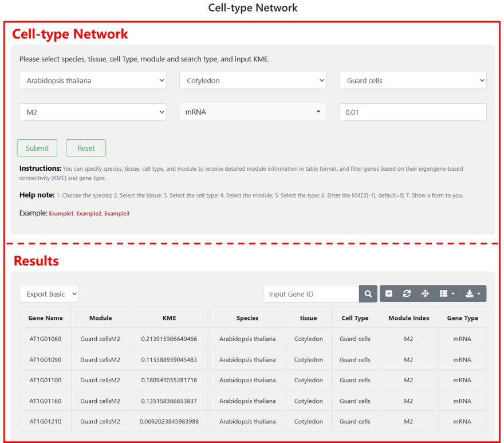Viewport: 504px width, 443px height.
Task: Open the export download icon menu
Action: (x=472, y=294)
